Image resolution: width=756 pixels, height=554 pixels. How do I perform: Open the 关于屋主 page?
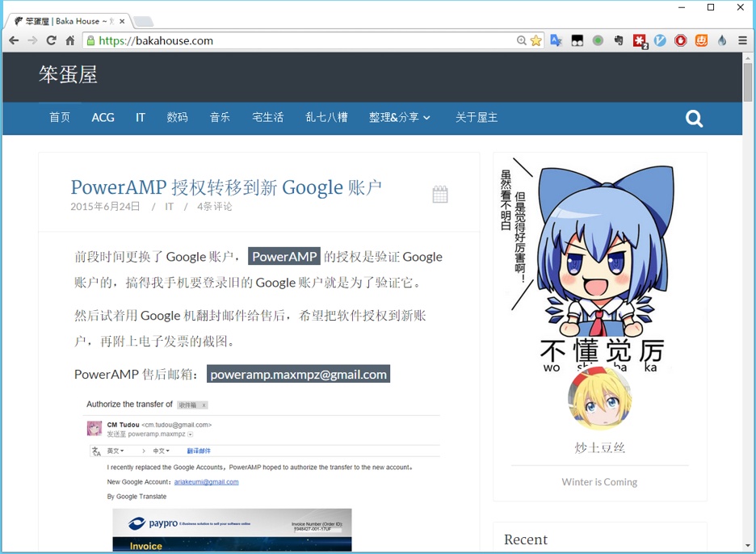[x=476, y=117]
